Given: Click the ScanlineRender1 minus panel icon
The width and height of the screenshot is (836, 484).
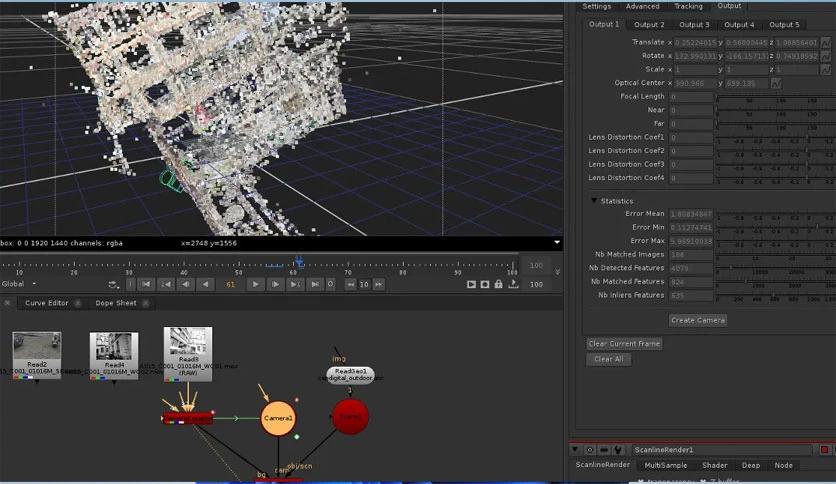Looking at the screenshot, I should point(604,450).
